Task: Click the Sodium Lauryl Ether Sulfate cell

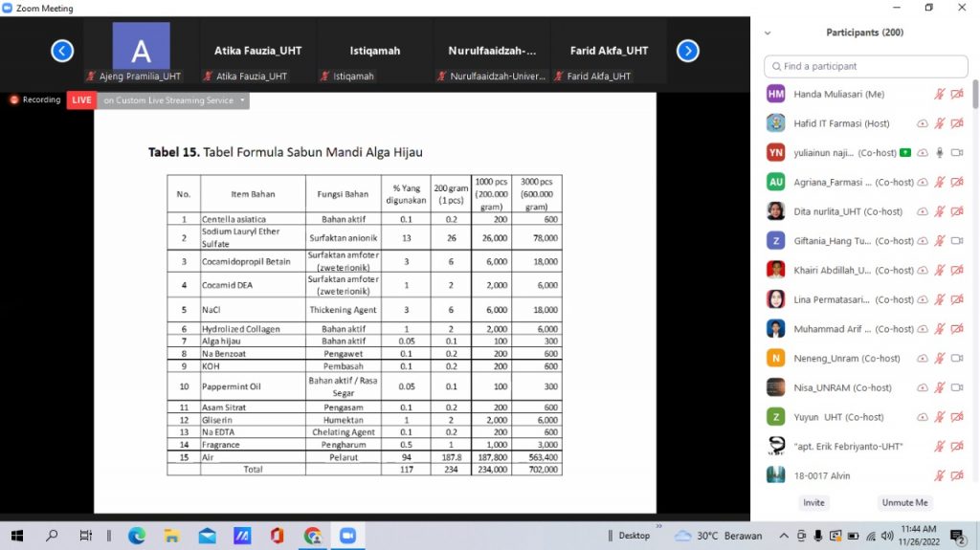Action: [253, 237]
